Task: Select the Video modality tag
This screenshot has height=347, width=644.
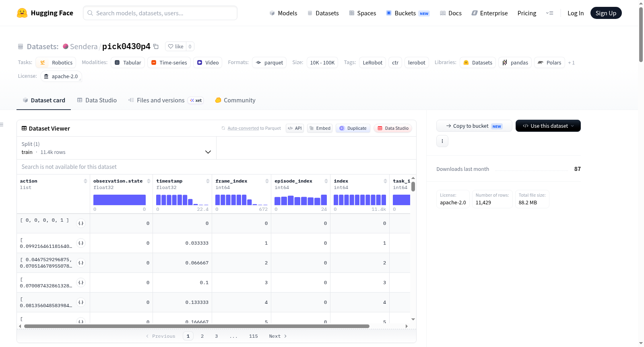Action: point(208,62)
